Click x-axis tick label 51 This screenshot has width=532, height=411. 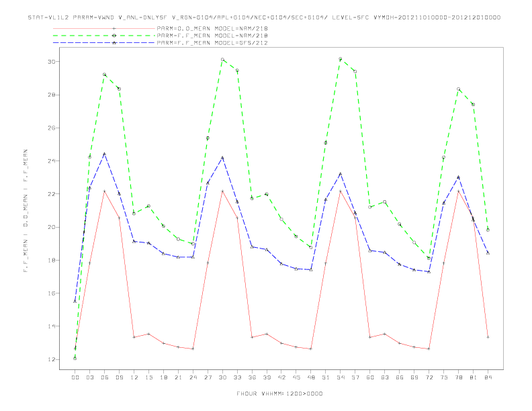click(x=326, y=377)
